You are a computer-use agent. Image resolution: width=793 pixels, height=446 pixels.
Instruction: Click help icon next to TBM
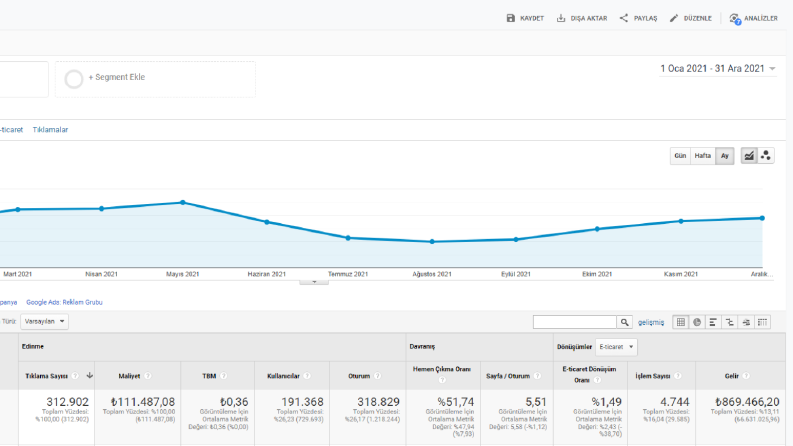224,376
